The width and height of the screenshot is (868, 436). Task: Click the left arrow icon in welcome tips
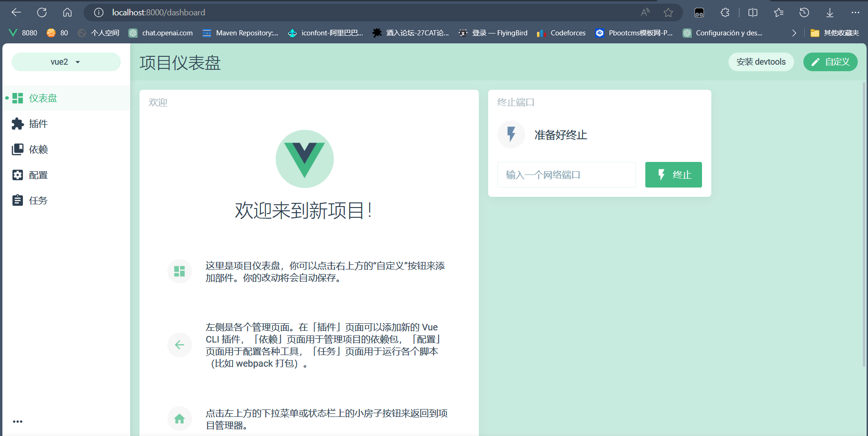[179, 345]
